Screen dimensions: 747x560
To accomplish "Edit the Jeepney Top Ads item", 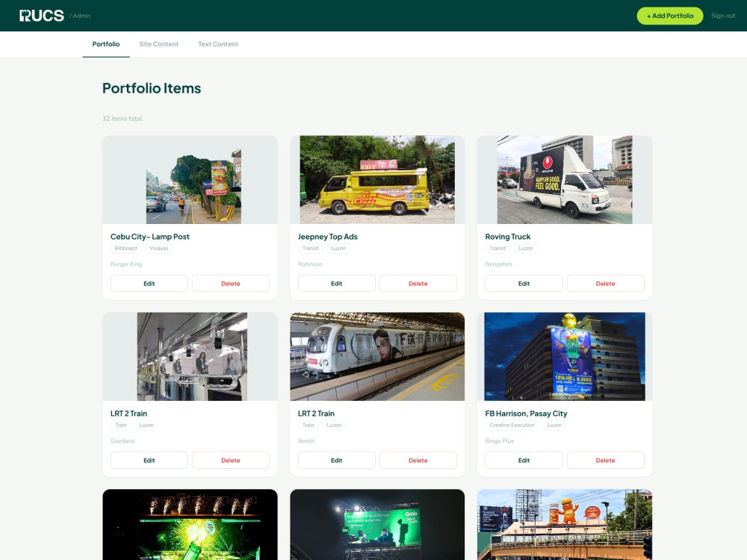I will tap(336, 283).
